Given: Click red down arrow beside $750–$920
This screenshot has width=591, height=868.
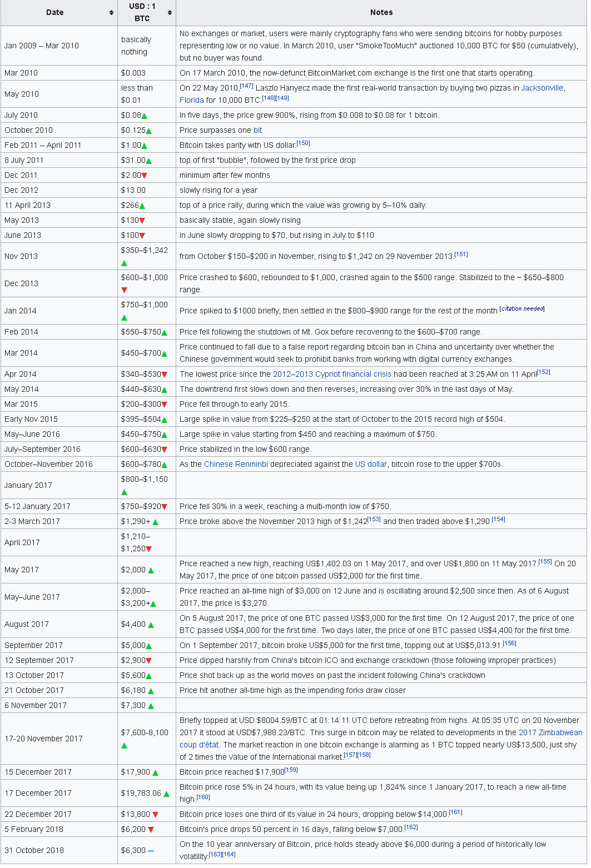Looking at the screenshot, I should pos(165,507).
